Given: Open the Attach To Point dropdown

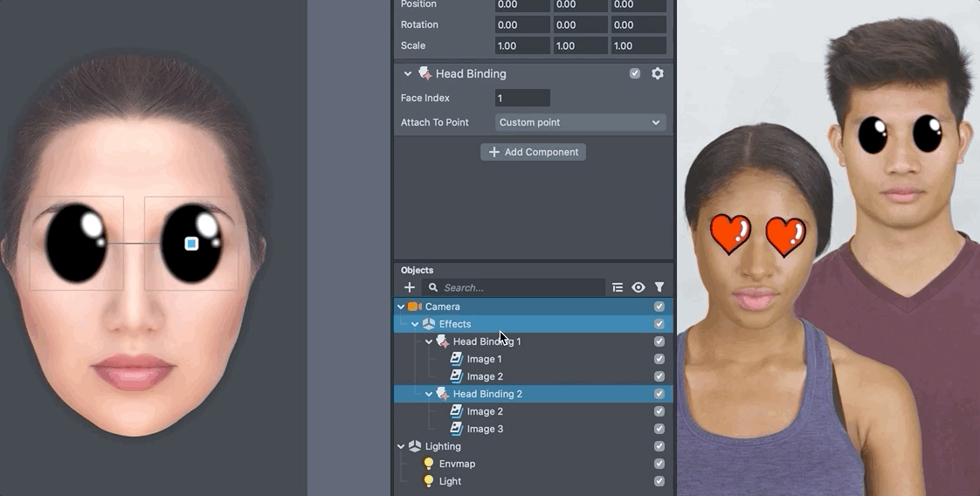Looking at the screenshot, I should click(x=580, y=122).
